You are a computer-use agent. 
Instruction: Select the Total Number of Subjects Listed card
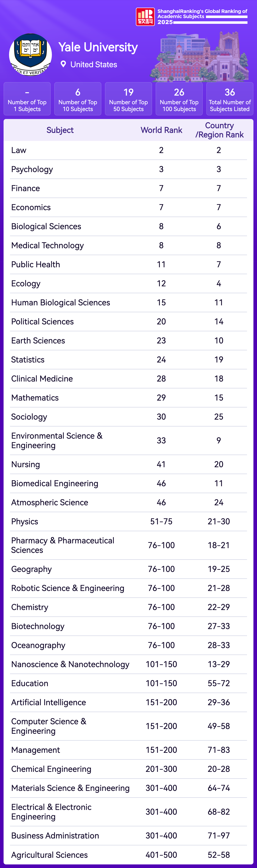click(x=230, y=99)
